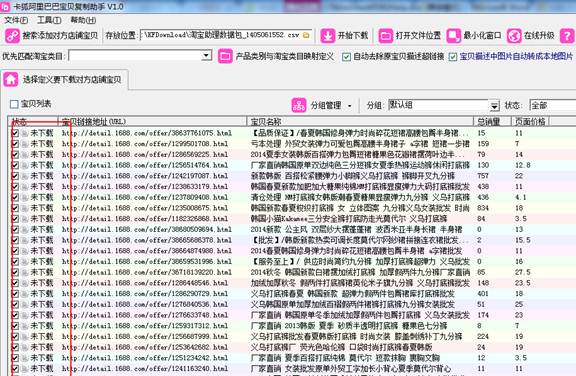The height and width of the screenshot is (376, 576).
Task: Click URL ending 1276840536.html
Action: (145, 304)
